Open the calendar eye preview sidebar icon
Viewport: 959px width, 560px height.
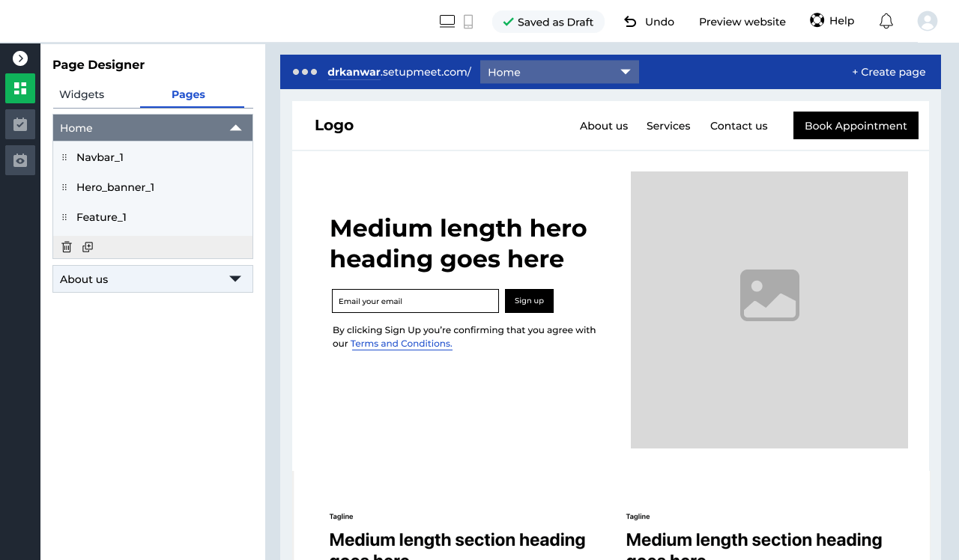pos(20,160)
